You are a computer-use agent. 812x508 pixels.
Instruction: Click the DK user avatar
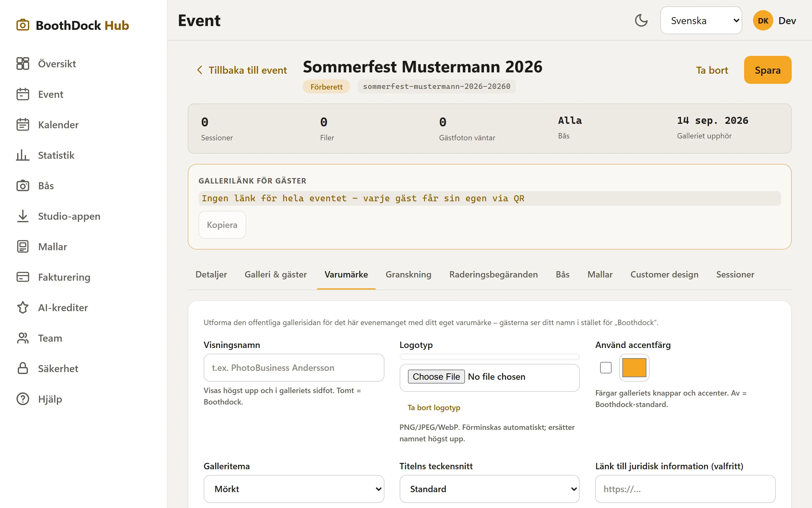(x=763, y=21)
